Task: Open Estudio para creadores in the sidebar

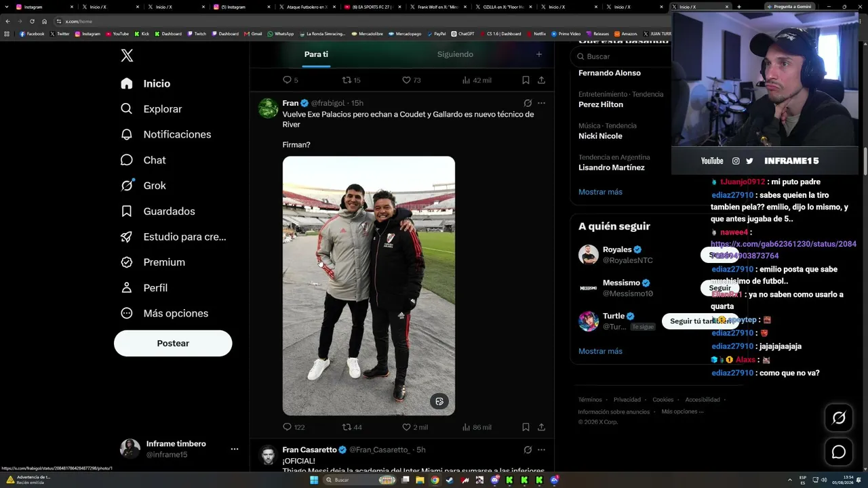Action: [173, 237]
